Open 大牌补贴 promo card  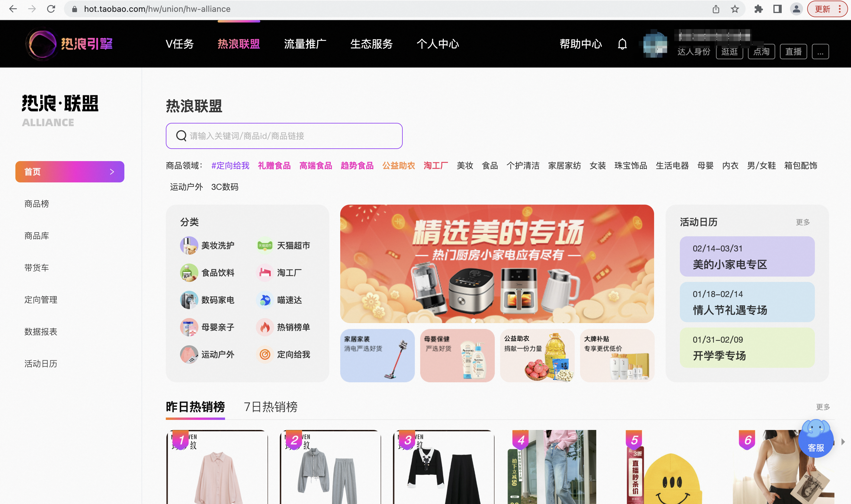point(617,356)
